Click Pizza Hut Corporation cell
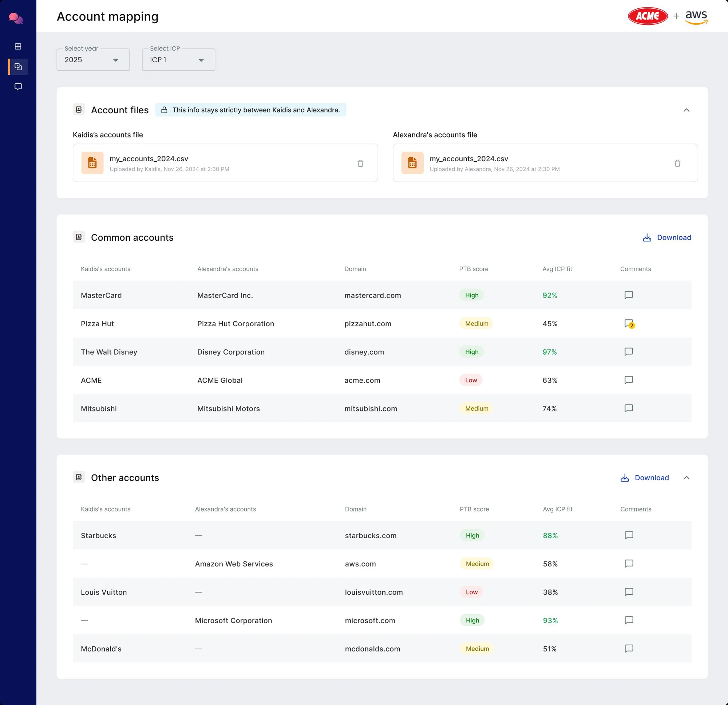The height and width of the screenshot is (705, 728). [236, 324]
